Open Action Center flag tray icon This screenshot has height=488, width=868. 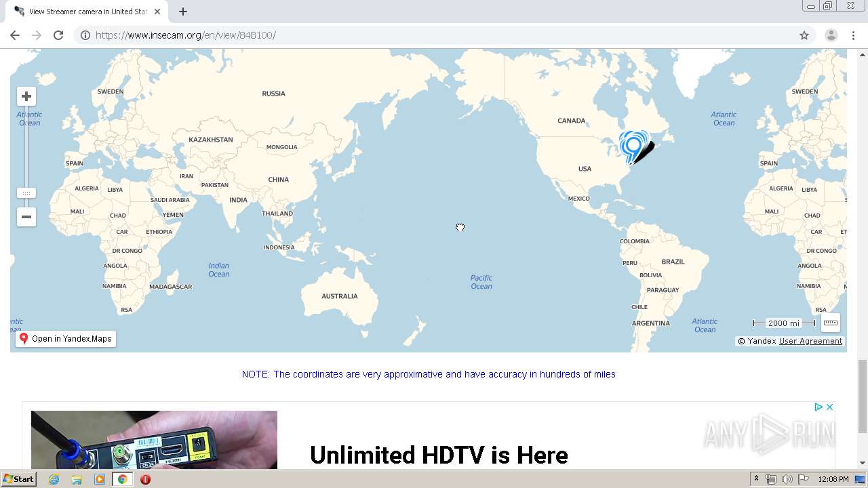tap(804, 479)
